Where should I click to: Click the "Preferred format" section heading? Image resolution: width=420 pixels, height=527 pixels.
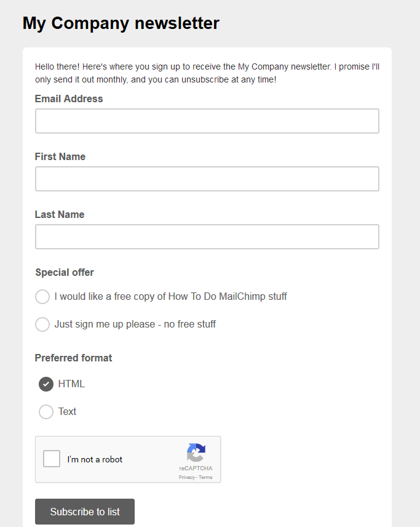tap(73, 358)
